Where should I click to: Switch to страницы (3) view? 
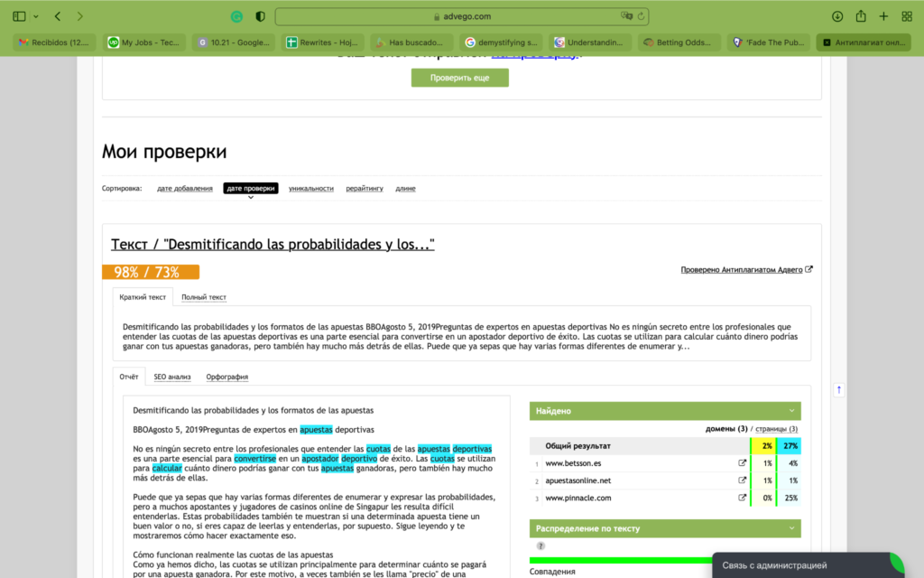point(776,429)
